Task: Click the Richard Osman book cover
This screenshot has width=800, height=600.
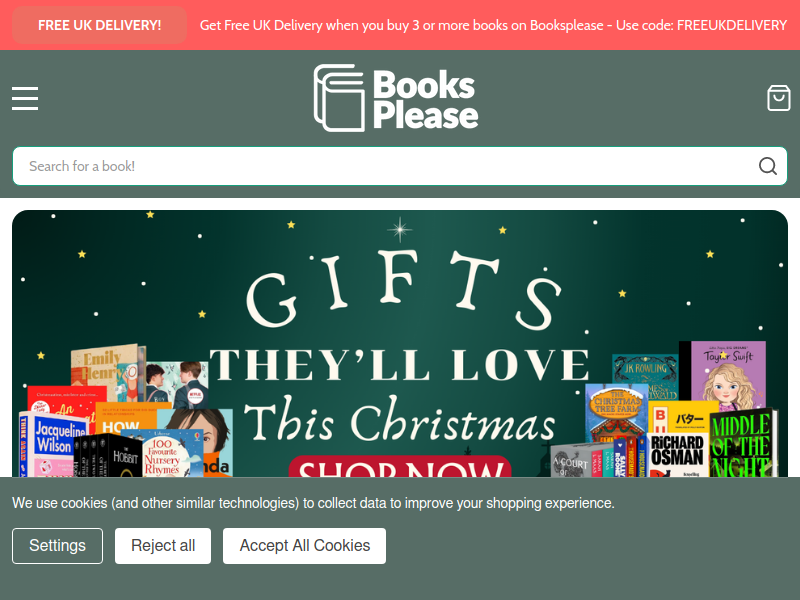Action: click(x=677, y=455)
